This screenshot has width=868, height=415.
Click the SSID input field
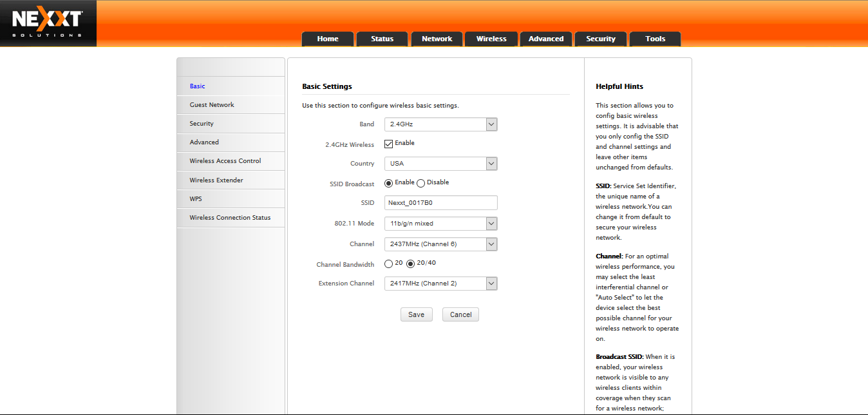click(x=441, y=203)
